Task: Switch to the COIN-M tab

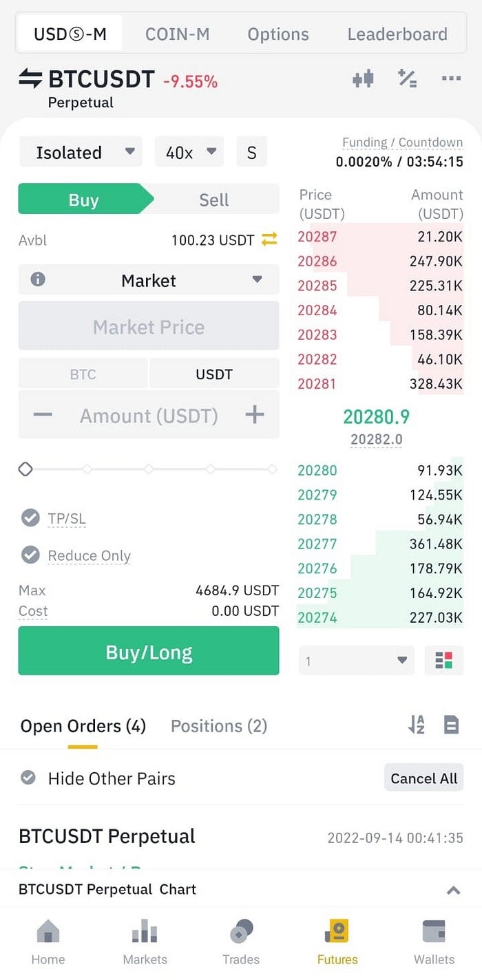Action: coord(177,34)
